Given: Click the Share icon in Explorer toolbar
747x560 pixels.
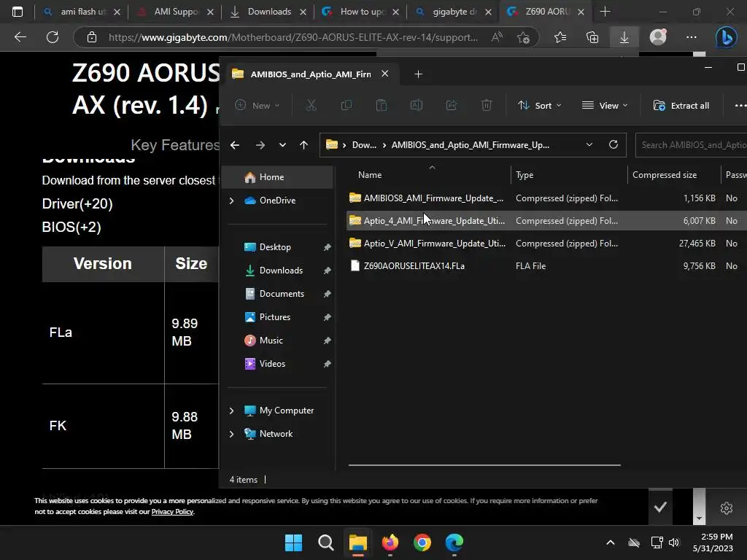Looking at the screenshot, I should tap(451, 105).
